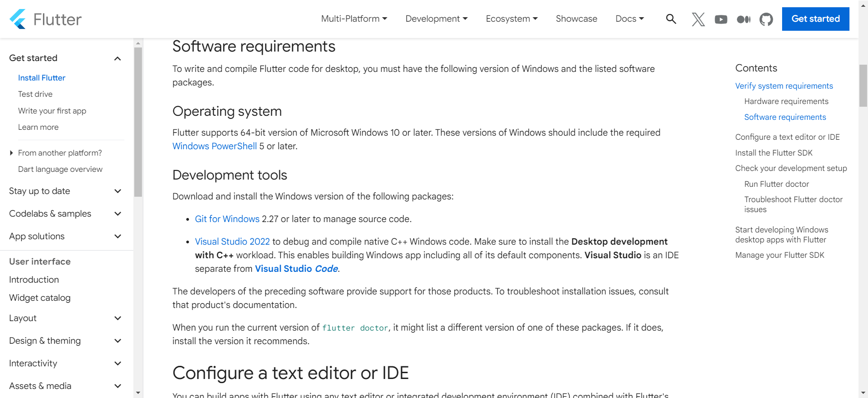Expand Stay up to date section

118,191
